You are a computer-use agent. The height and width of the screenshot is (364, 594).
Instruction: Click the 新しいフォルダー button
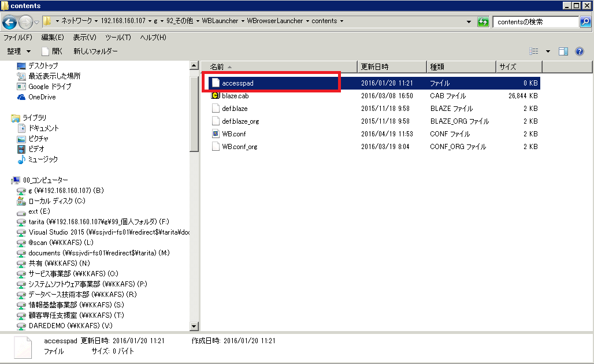95,51
